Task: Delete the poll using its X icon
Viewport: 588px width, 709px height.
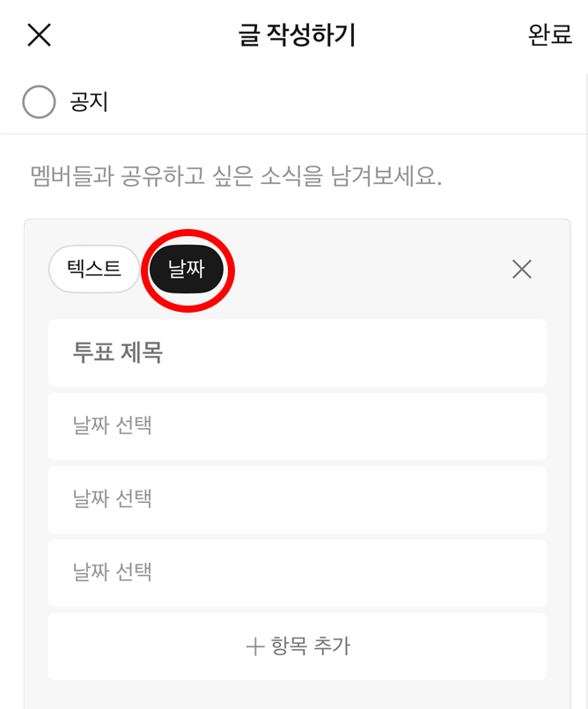Action: click(x=521, y=269)
